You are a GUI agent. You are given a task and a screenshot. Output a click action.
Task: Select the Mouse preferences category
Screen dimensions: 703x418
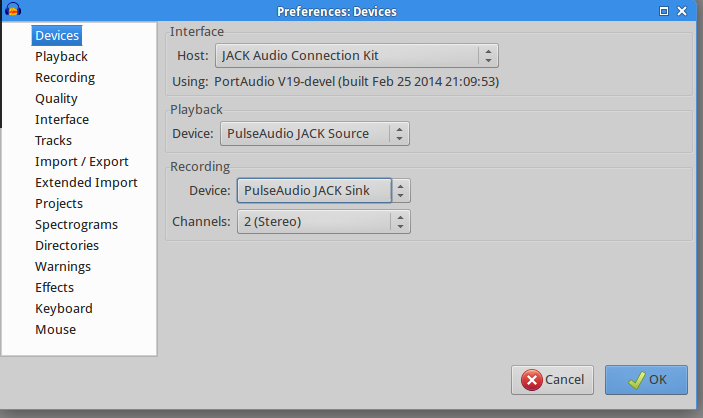tap(55, 330)
